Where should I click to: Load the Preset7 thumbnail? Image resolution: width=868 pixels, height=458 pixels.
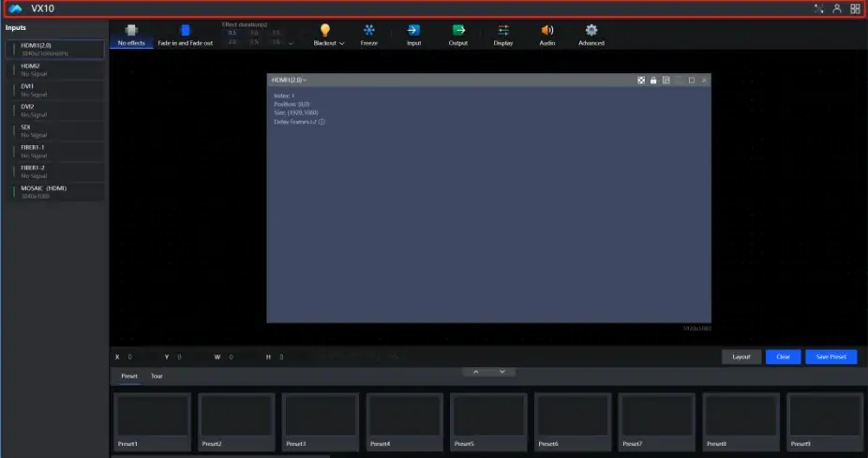pos(657,421)
